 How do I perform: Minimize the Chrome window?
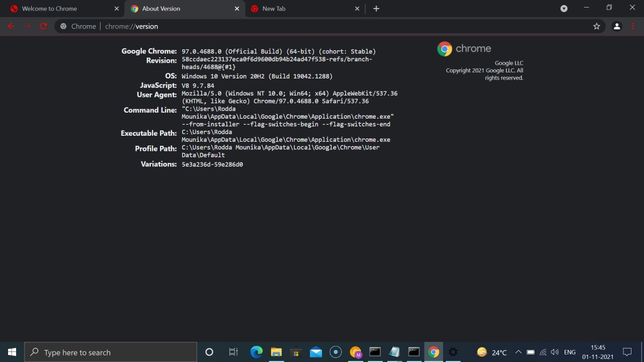coord(586,8)
